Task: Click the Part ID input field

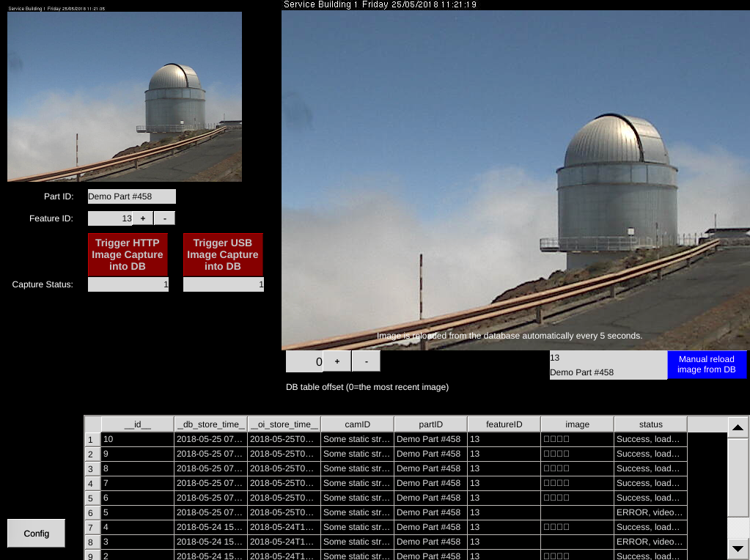Action: (131, 196)
